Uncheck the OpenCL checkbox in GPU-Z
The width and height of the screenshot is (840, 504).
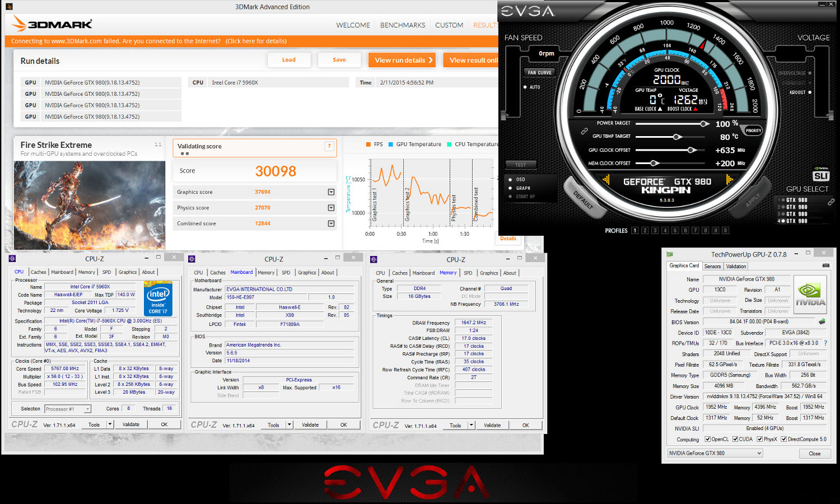[x=708, y=439]
